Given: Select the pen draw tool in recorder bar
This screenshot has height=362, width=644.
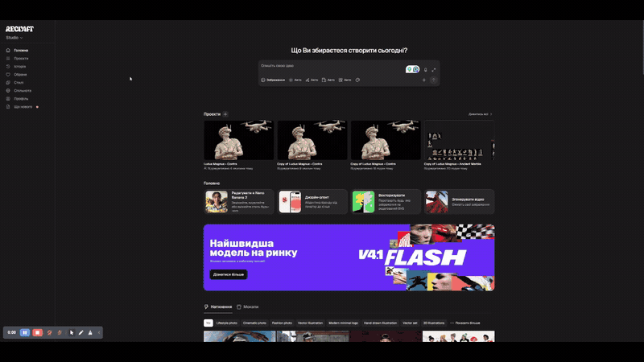Looking at the screenshot, I should click(81, 333).
